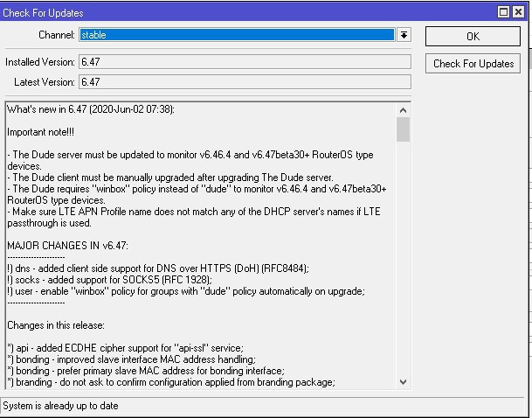
Task: Click the stable channel field
Action: pyautogui.click(x=237, y=35)
